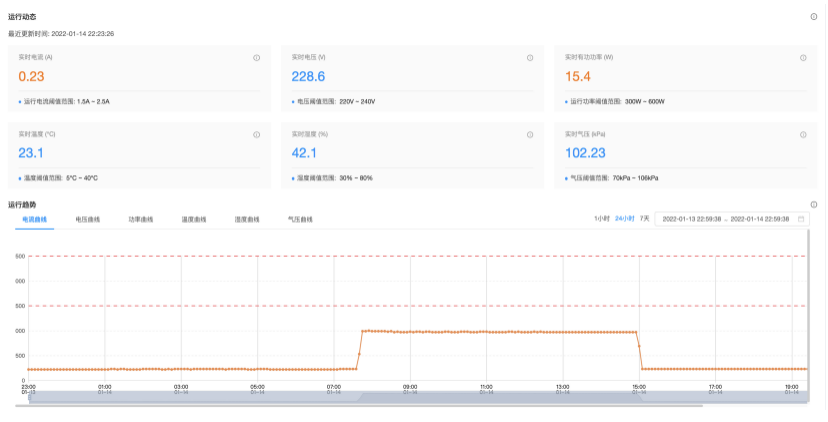Image resolution: width=828 pixels, height=422 pixels.
Task: Click the vertical scrollbar beside the chart
Action: coord(808,317)
